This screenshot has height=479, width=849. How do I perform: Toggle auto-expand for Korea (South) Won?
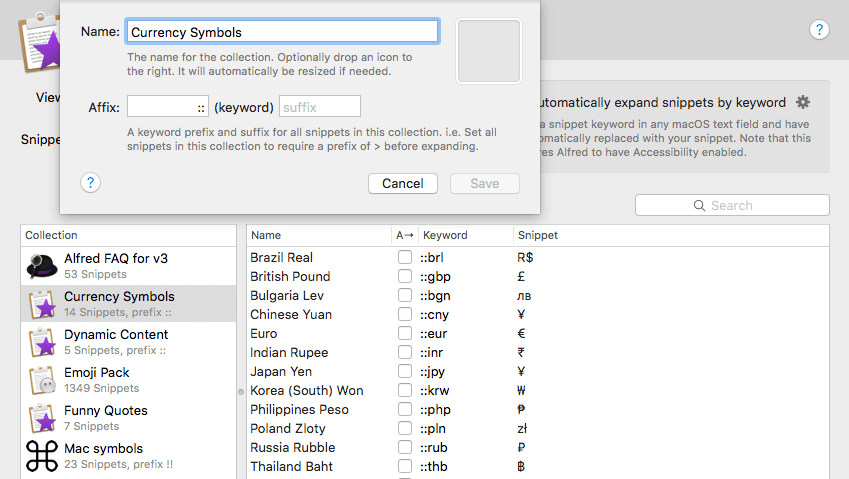click(x=404, y=390)
